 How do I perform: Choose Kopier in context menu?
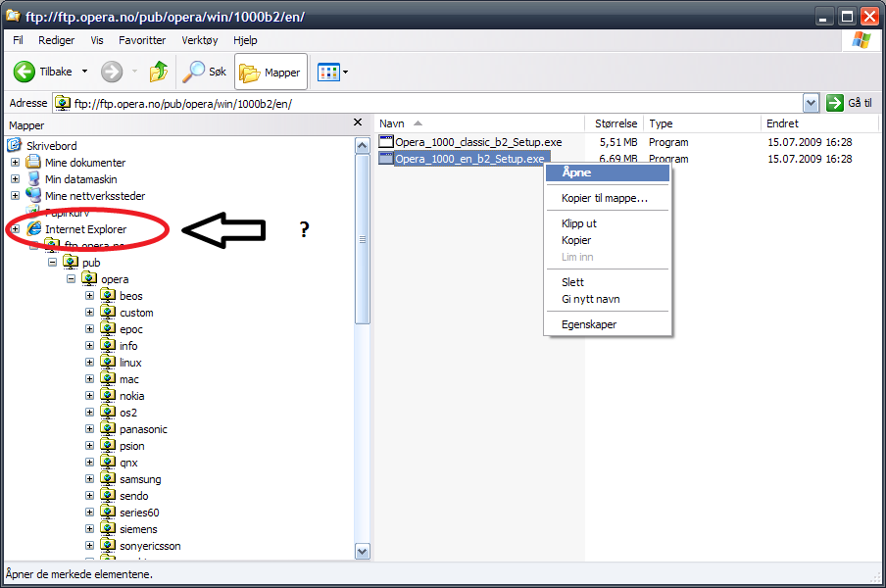point(608,240)
